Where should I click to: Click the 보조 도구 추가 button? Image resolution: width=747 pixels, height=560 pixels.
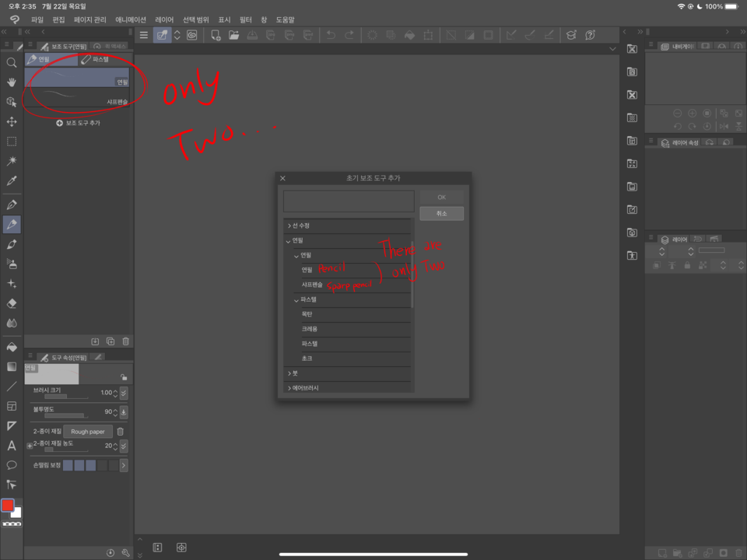click(x=79, y=122)
